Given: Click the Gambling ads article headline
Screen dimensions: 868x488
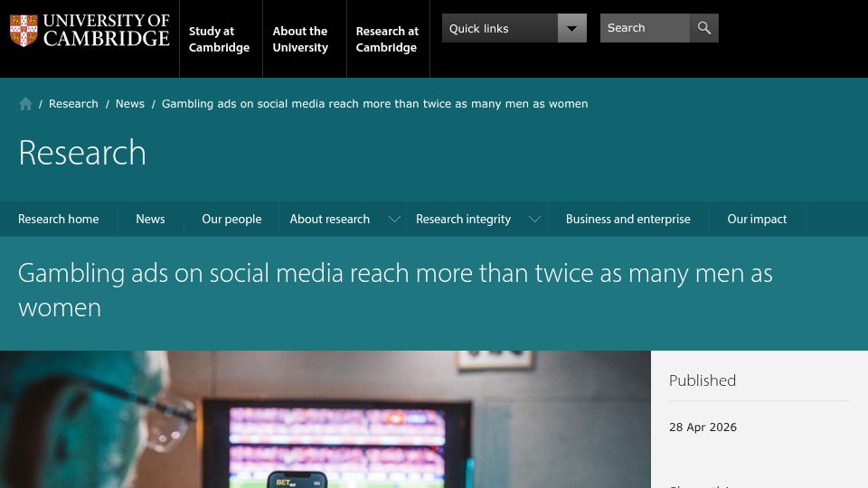Looking at the screenshot, I should click(395, 290).
